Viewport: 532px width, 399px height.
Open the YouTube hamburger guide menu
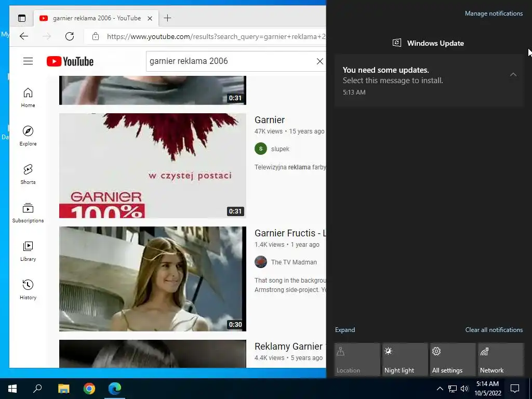click(x=28, y=61)
